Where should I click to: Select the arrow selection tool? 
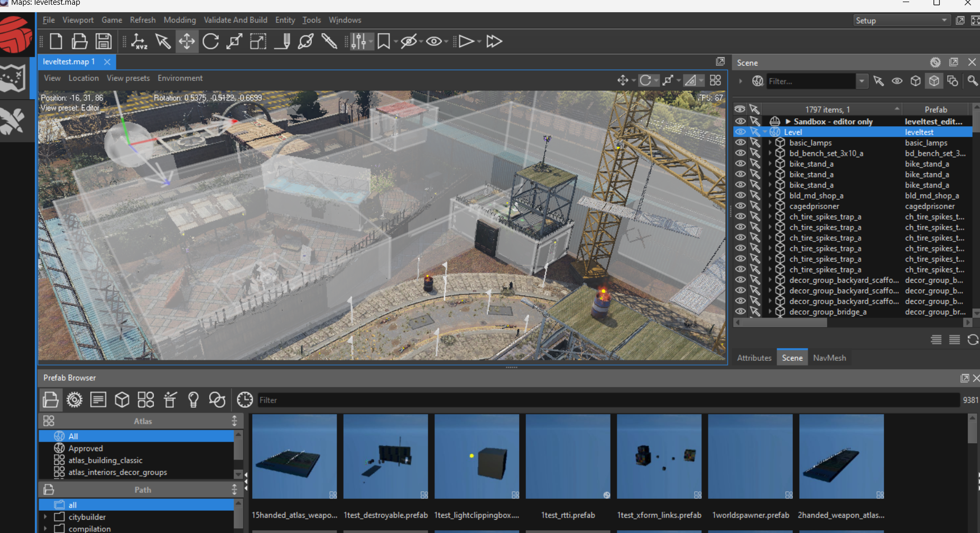pyautogui.click(x=163, y=41)
